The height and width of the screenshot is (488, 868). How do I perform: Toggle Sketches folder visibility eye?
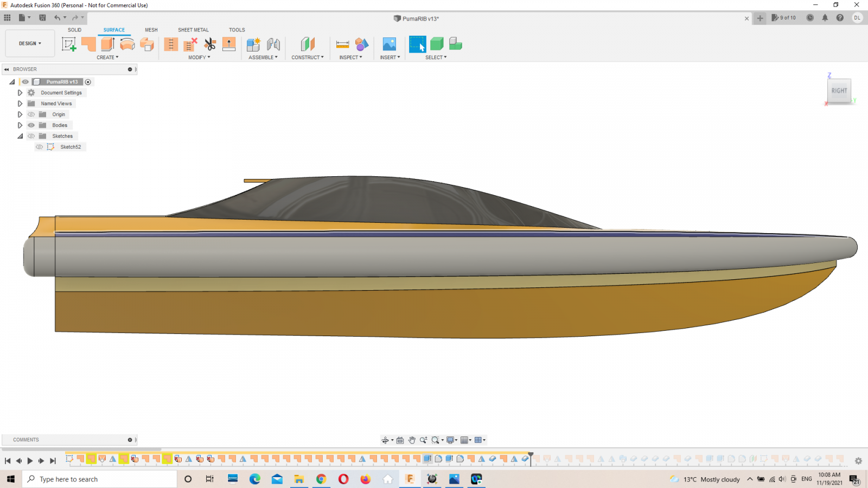point(31,136)
